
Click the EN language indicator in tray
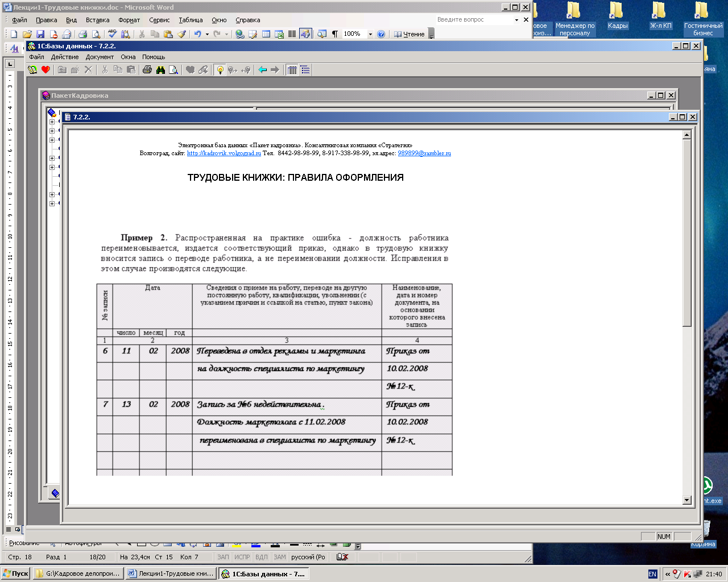[652, 573]
